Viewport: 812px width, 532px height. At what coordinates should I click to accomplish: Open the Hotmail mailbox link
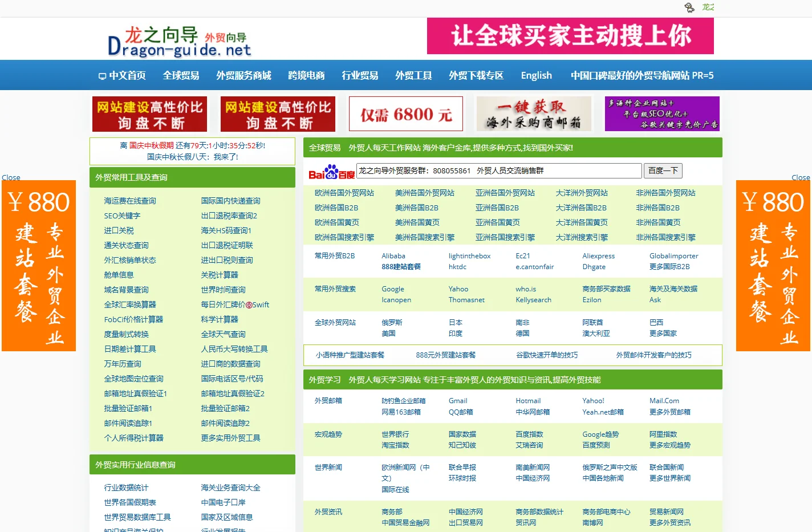[x=528, y=401]
